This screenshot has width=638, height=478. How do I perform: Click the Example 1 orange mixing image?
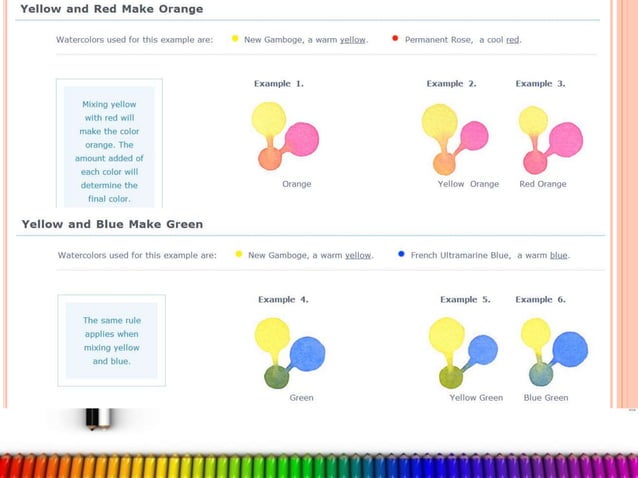(285, 135)
